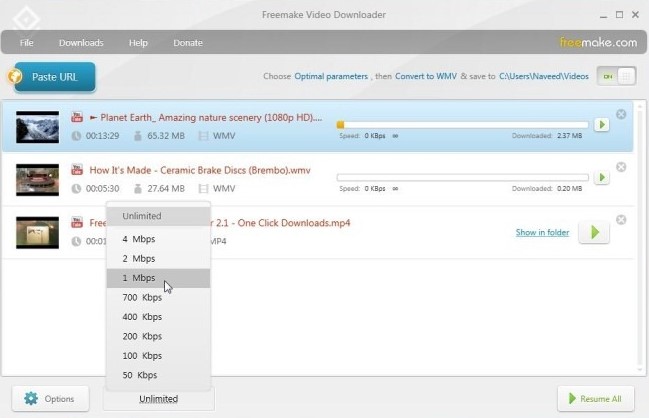
Task: Select 4 Mbps speed limit
Action: pyautogui.click(x=158, y=239)
